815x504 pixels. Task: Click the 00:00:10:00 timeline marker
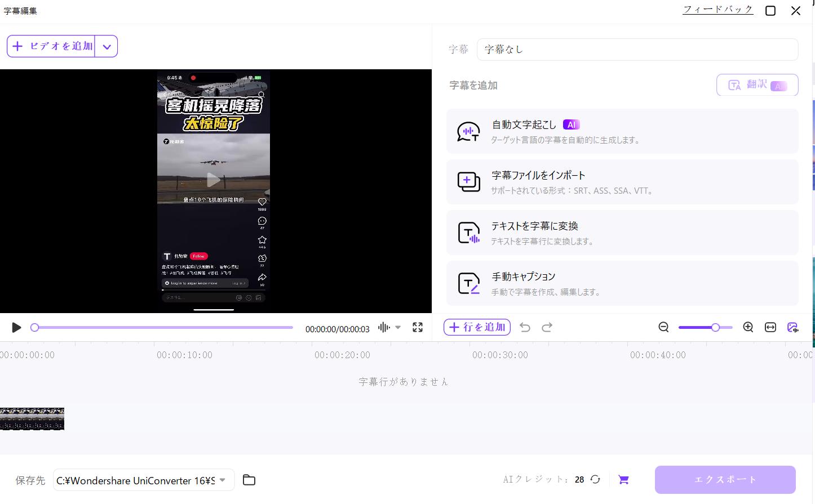(185, 355)
